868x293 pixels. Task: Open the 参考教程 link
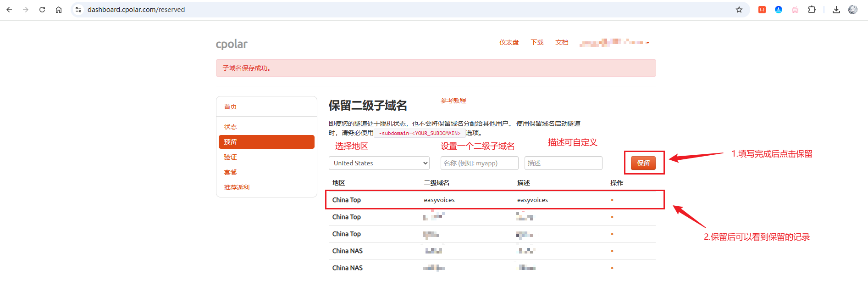453,101
